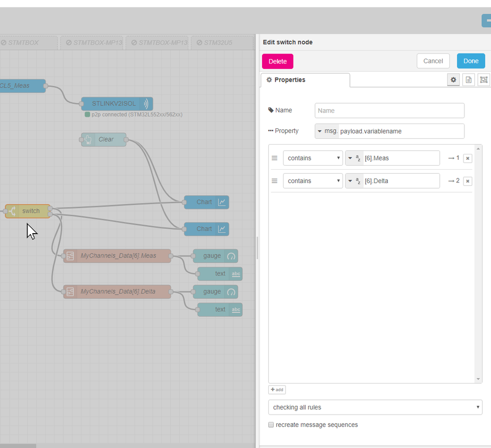Open checking all rules dropdown
Screen dimensions: 491x448
click(x=375, y=407)
